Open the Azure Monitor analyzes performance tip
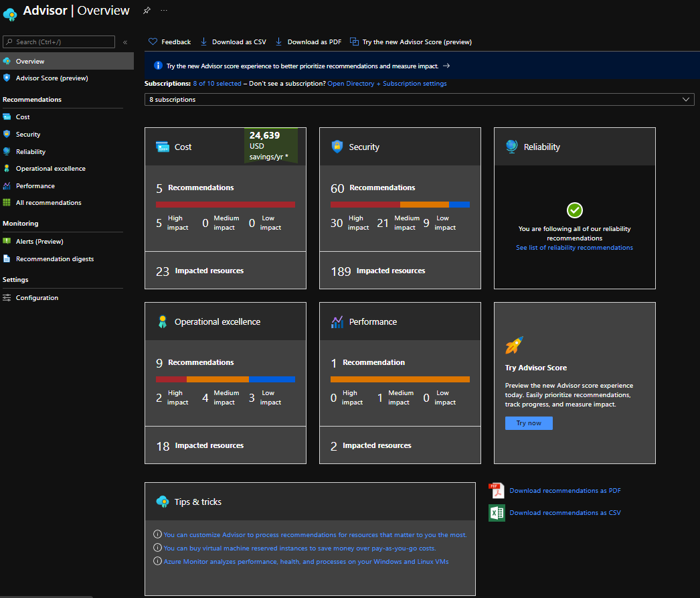 [307, 561]
